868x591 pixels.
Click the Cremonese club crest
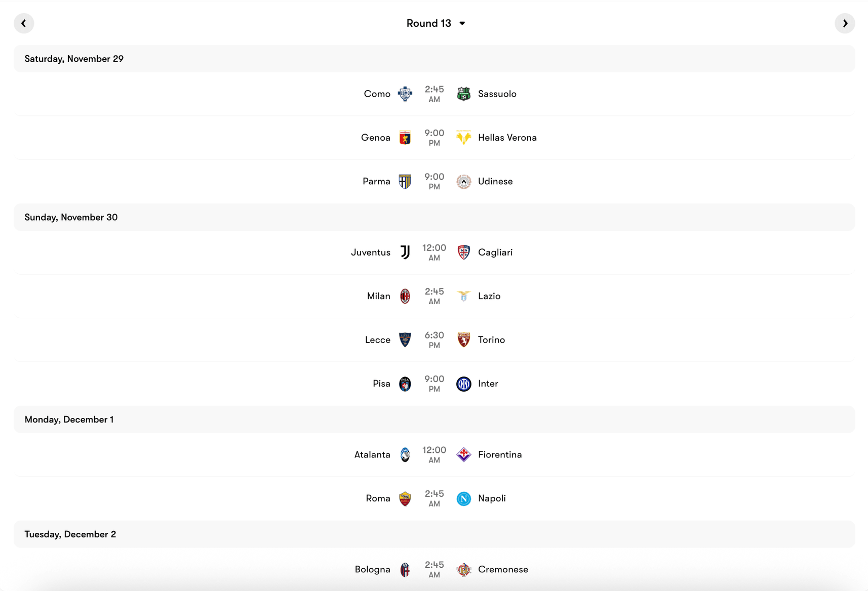point(463,569)
